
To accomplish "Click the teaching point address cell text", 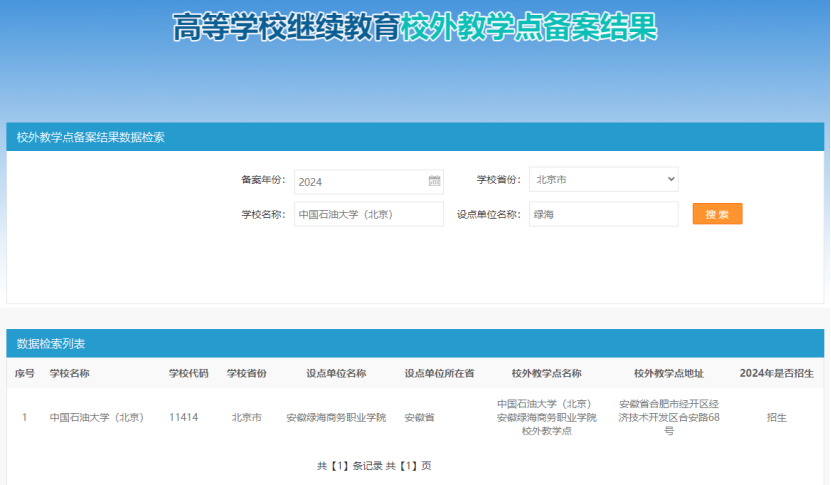I will (668, 417).
